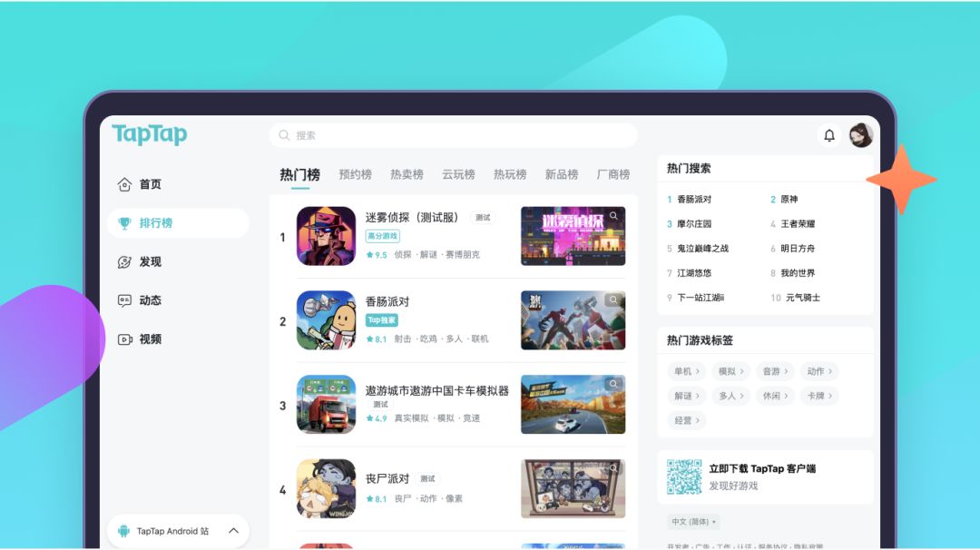Search hot term 江湖悠悠
This screenshot has width=980, height=550.
694,273
